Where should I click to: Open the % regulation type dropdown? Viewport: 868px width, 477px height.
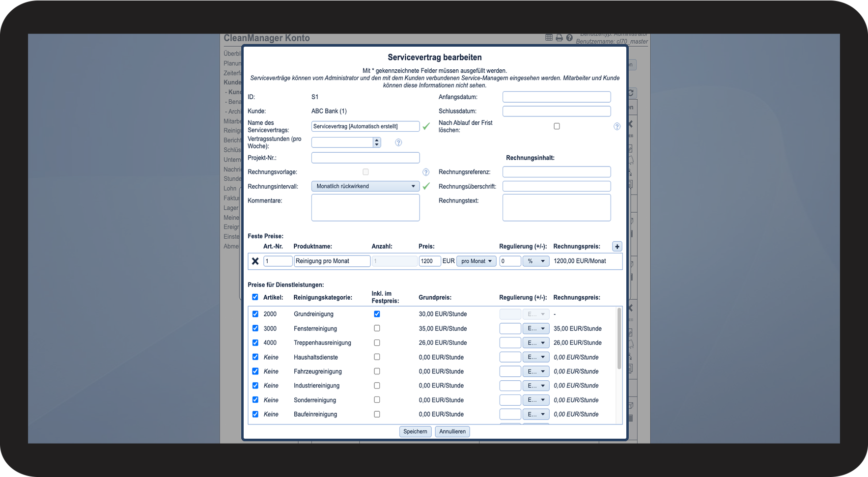[x=536, y=261]
